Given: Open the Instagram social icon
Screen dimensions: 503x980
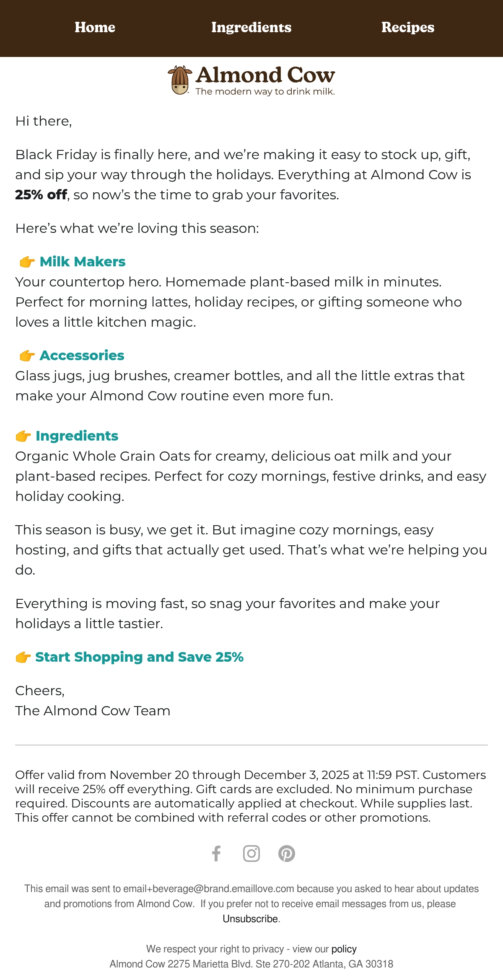Looking at the screenshot, I should pos(251,854).
